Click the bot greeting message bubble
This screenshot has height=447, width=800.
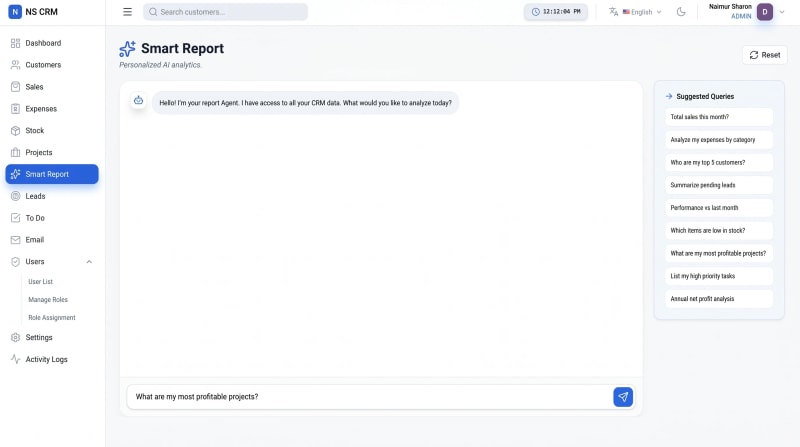point(305,103)
